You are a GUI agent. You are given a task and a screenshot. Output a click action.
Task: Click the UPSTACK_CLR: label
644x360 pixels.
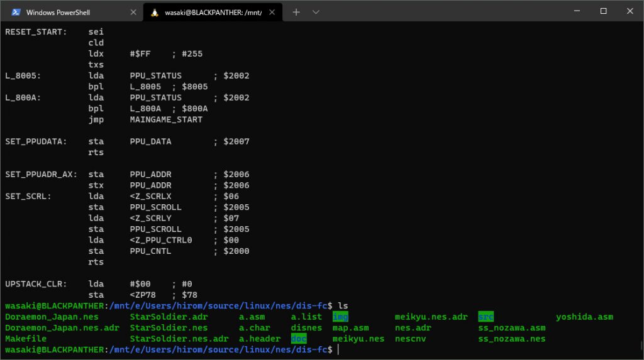click(x=36, y=284)
